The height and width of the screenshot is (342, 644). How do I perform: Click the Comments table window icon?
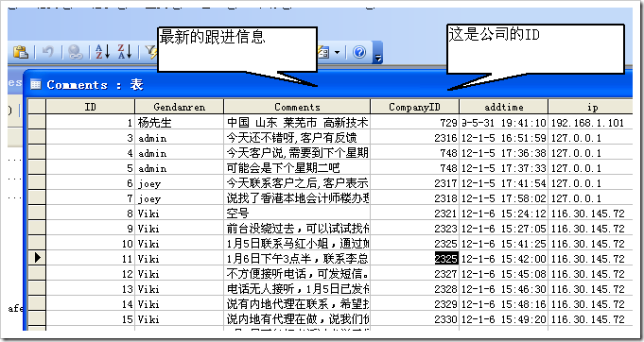coord(36,85)
